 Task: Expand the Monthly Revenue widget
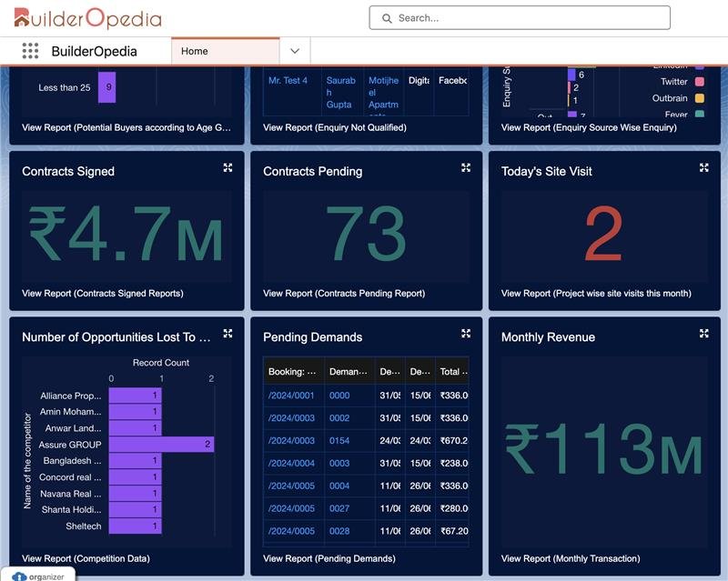click(703, 333)
